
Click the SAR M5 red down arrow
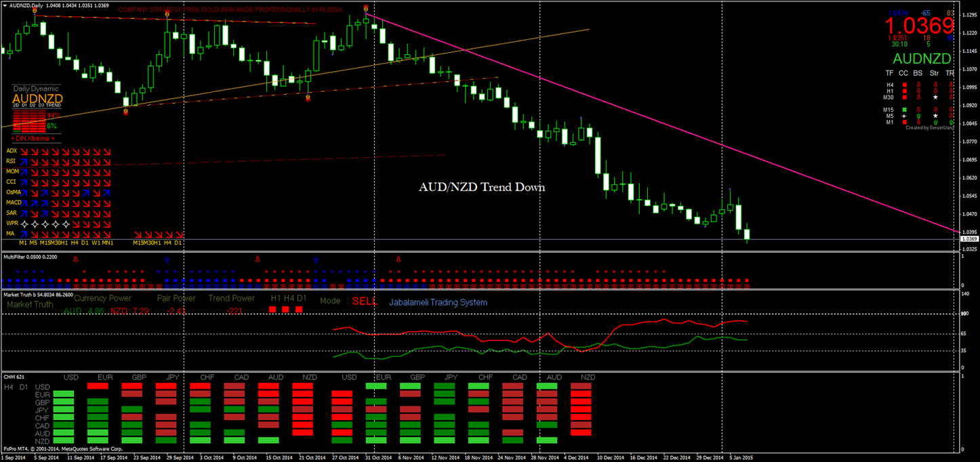[35, 213]
